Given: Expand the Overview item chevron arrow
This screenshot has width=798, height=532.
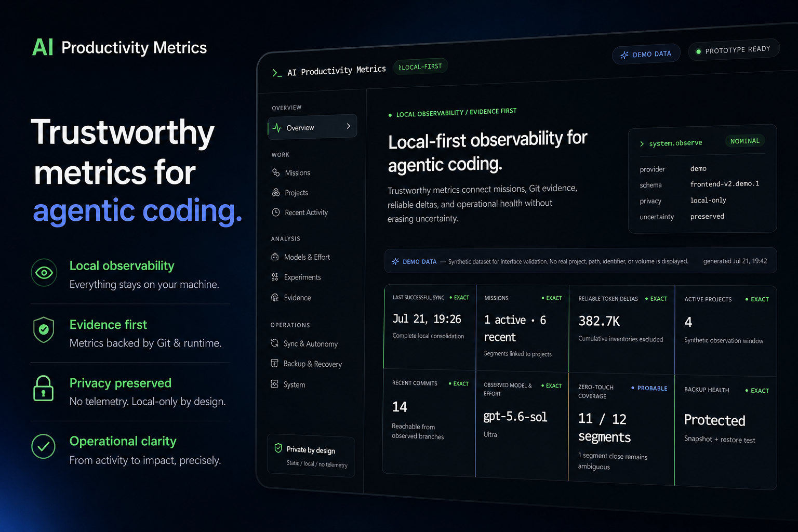Looking at the screenshot, I should coord(348,126).
